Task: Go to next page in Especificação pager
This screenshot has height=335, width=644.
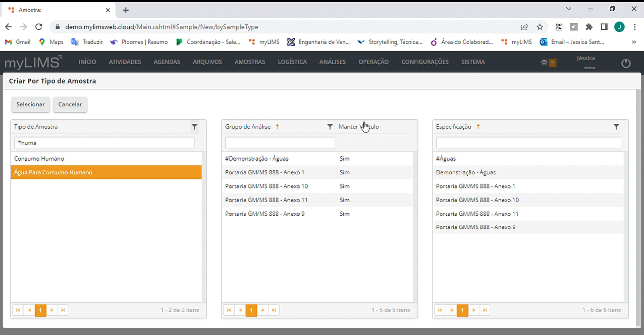Action: [473, 310]
